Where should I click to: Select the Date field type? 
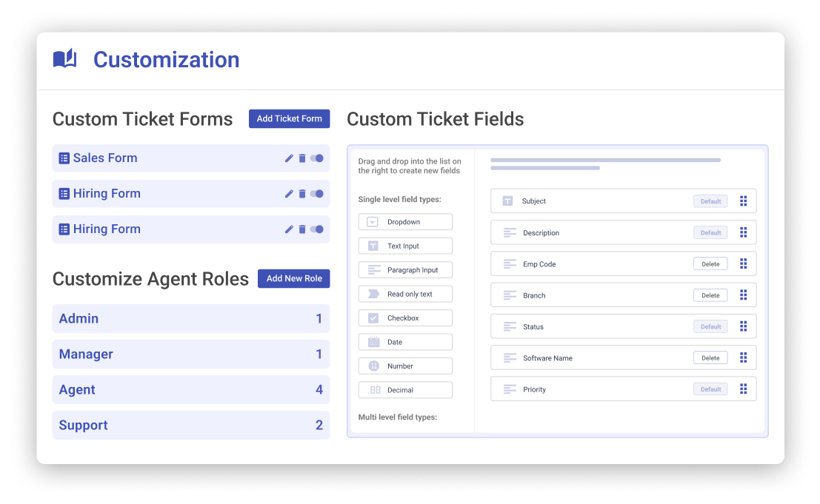pos(405,342)
